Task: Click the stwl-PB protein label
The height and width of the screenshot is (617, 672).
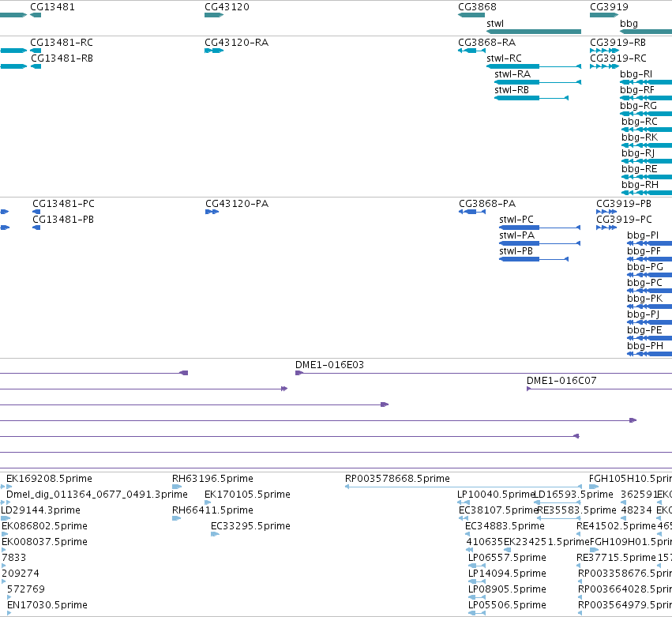Action: point(516,251)
